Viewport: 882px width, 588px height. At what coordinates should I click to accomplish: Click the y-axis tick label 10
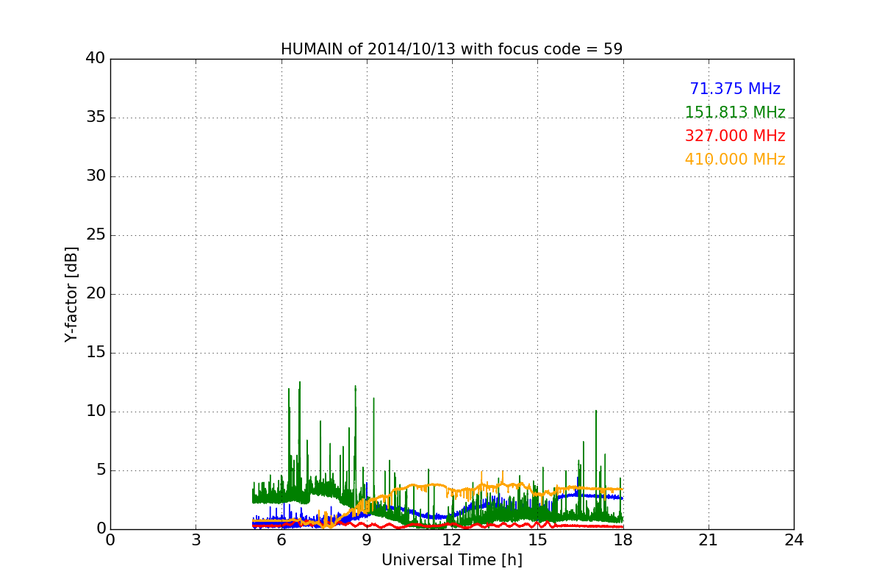click(x=95, y=412)
